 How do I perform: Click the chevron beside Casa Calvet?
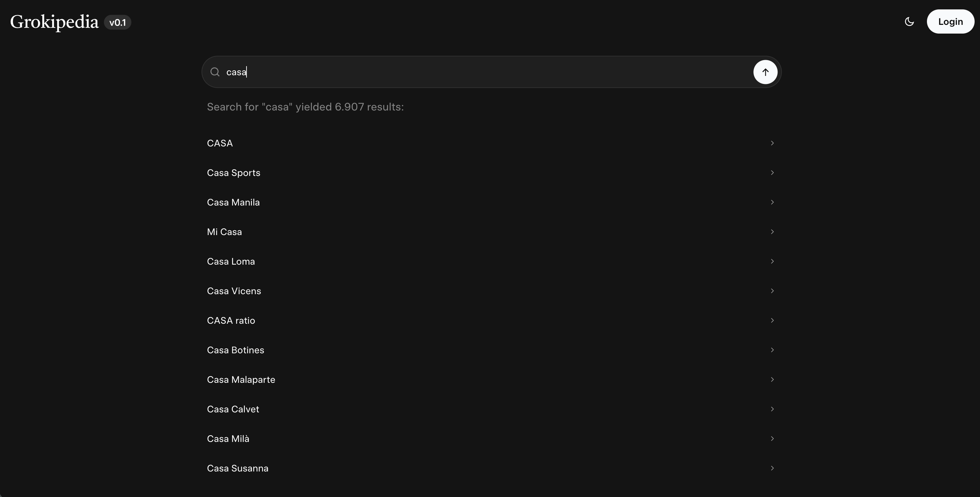772,409
